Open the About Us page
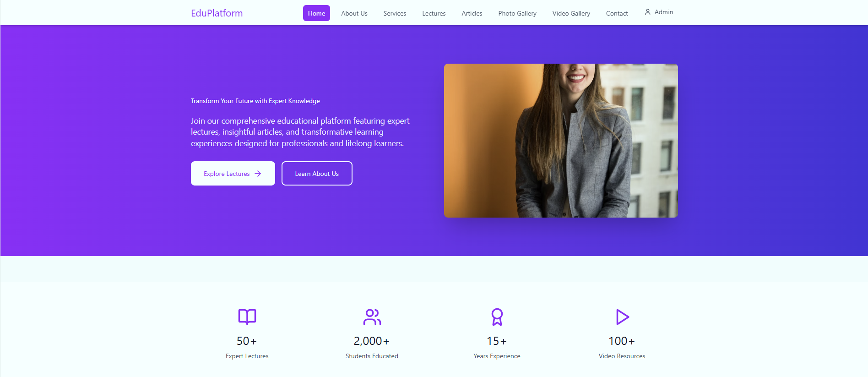Image resolution: width=868 pixels, height=377 pixels. pyautogui.click(x=354, y=13)
